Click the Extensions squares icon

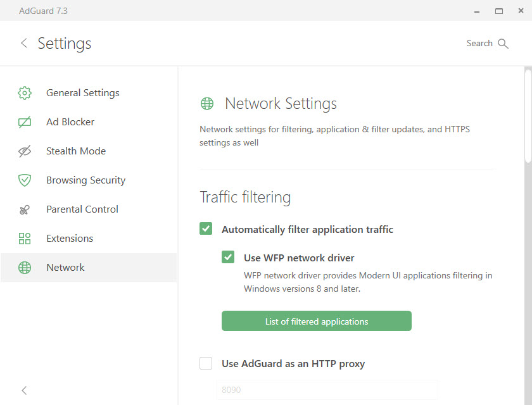tap(25, 239)
